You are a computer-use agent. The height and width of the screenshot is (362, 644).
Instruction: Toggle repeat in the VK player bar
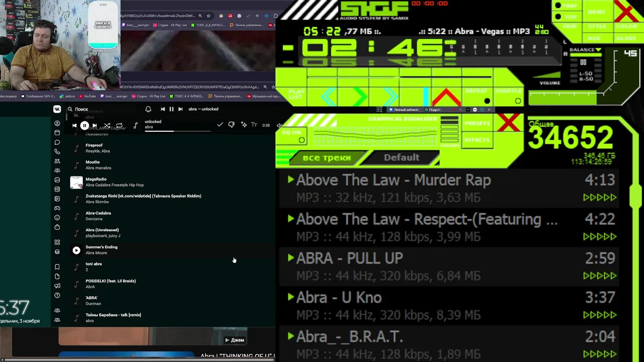coord(119,125)
